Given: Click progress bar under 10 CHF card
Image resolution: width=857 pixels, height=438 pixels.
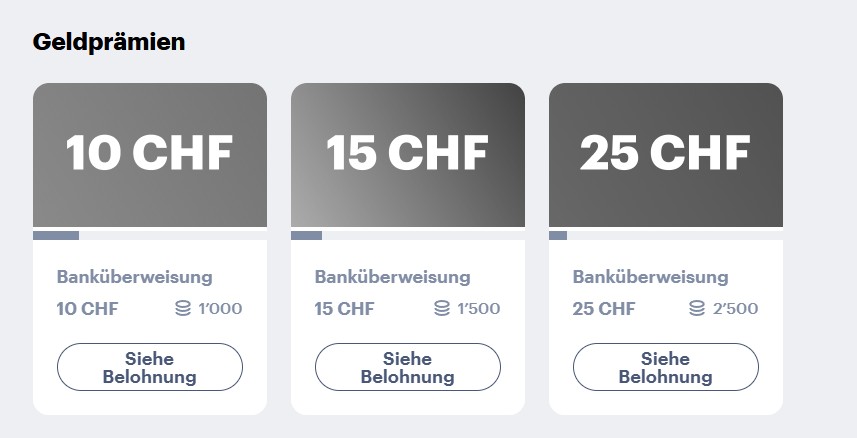Looking at the screenshot, I should tap(150, 236).
